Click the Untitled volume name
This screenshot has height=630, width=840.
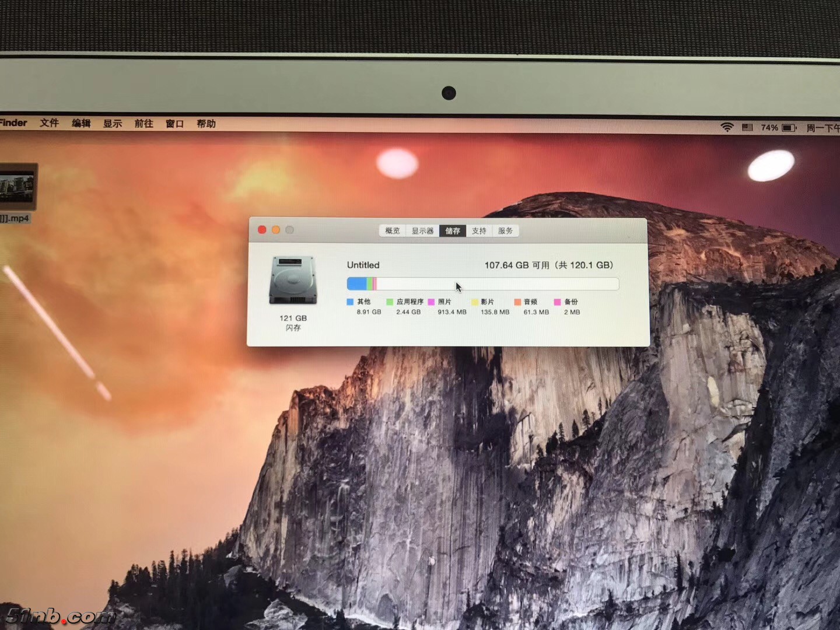pos(363,265)
